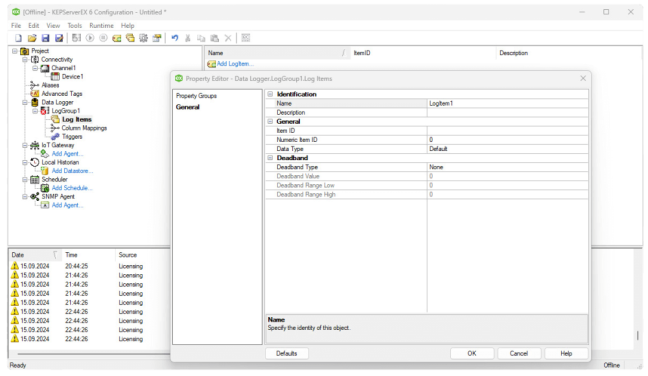Collapse the Local Historian tree node

[25, 162]
